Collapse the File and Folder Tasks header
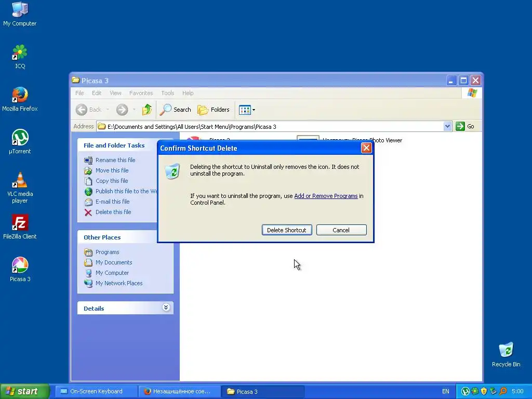The height and width of the screenshot is (399, 532). (117, 145)
